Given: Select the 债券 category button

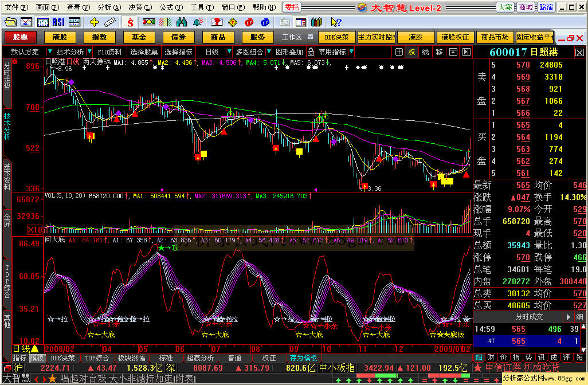Looking at the screenshot, I should pyautogui.click(x=178, y=37).
